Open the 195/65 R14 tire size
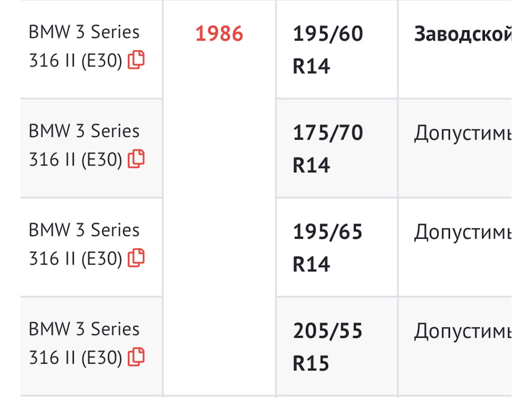This screenshot has width=532, height=398. (x=328, y=247)
